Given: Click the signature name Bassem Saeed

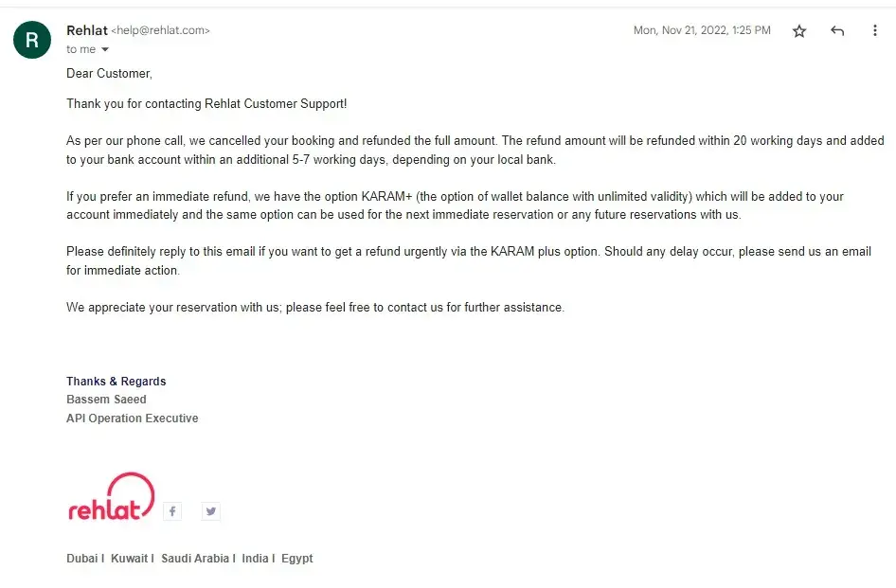Looking at the screenshot, I should click(106, 400).
